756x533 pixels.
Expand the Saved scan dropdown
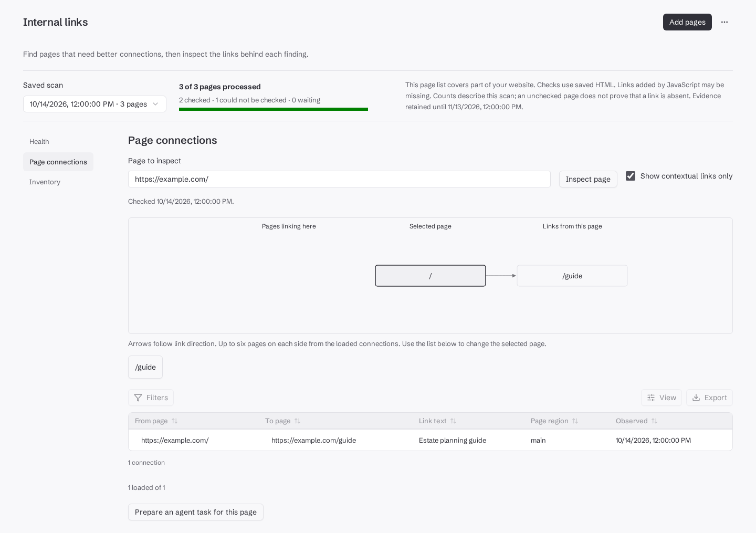pyautogui.click(x=94, y=104)
